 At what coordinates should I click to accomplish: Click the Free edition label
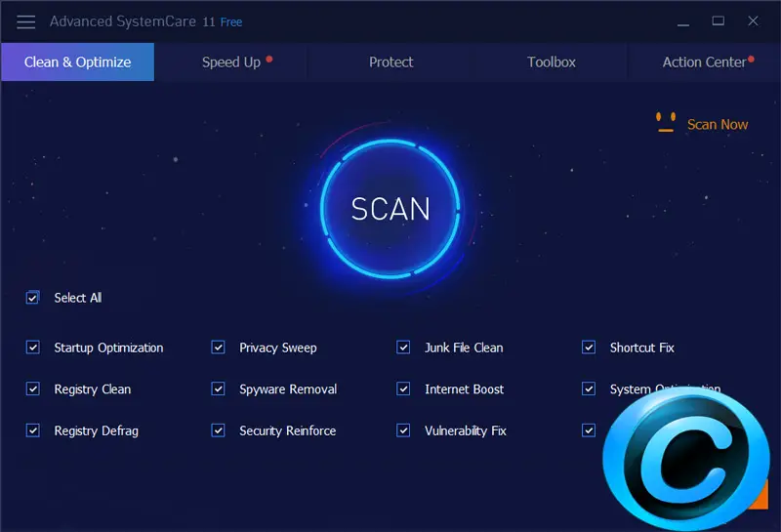click(231, 22)
